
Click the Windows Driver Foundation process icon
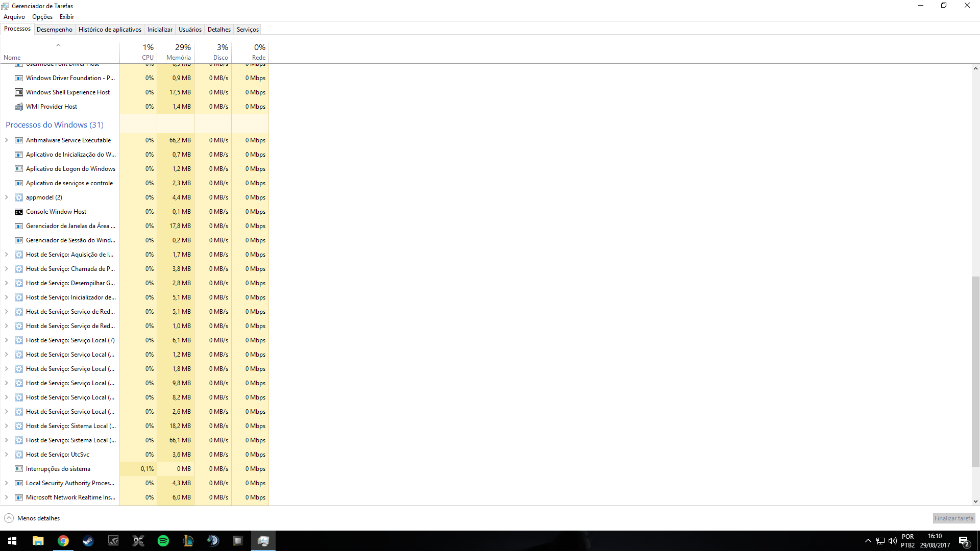point(19,78)
